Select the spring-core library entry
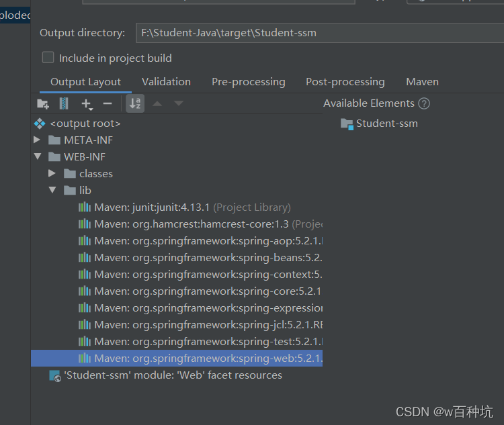The height and width of the screenshot is (425, 504). pyautogui.click(x=208, y=291)
